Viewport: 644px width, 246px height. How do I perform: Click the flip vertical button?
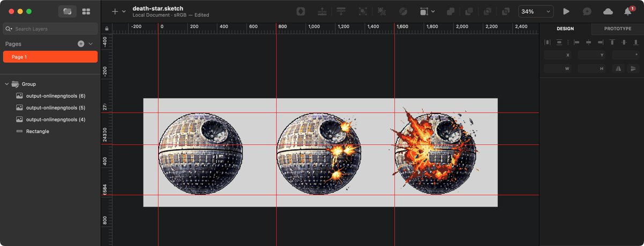click(633, 68)
